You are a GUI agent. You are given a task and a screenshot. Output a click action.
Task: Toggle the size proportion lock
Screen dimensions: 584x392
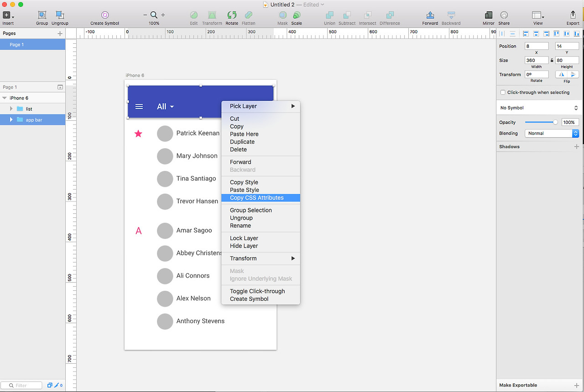552,60
